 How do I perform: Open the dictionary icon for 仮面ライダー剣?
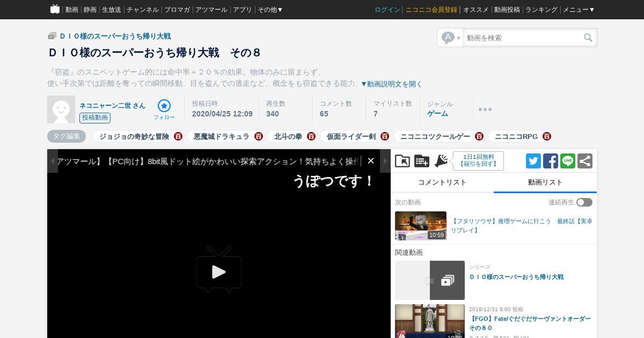385,136
